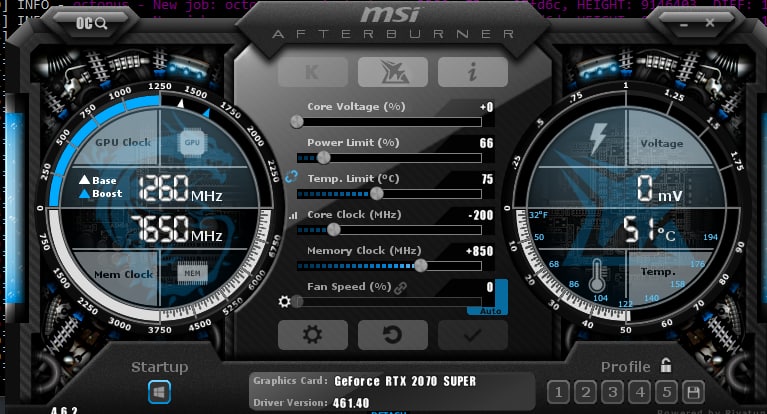The height and width of the screenshot is (414, 767).
Task: Click the lightning bolt voltage icon
Action: [x=598, y=139]
